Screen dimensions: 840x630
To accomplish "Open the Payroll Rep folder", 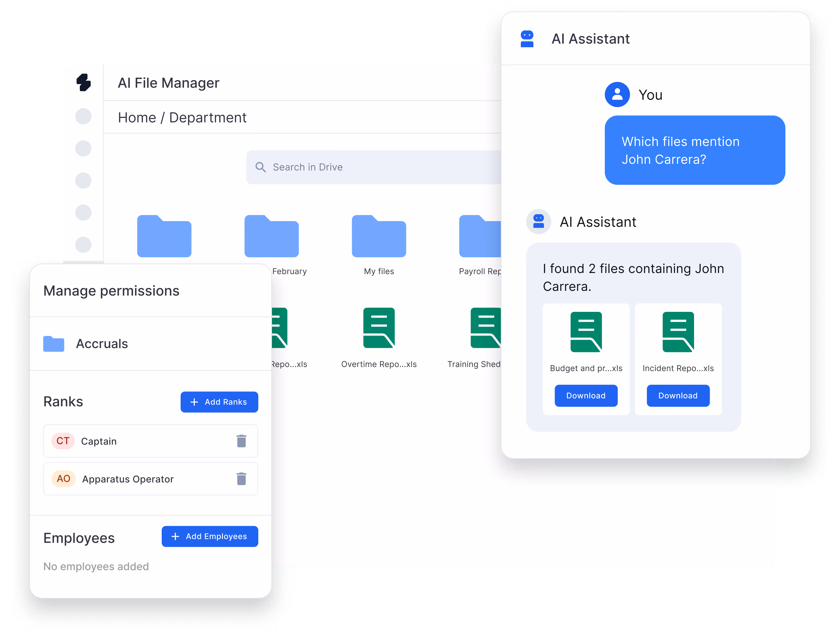I will pos(480,236).
